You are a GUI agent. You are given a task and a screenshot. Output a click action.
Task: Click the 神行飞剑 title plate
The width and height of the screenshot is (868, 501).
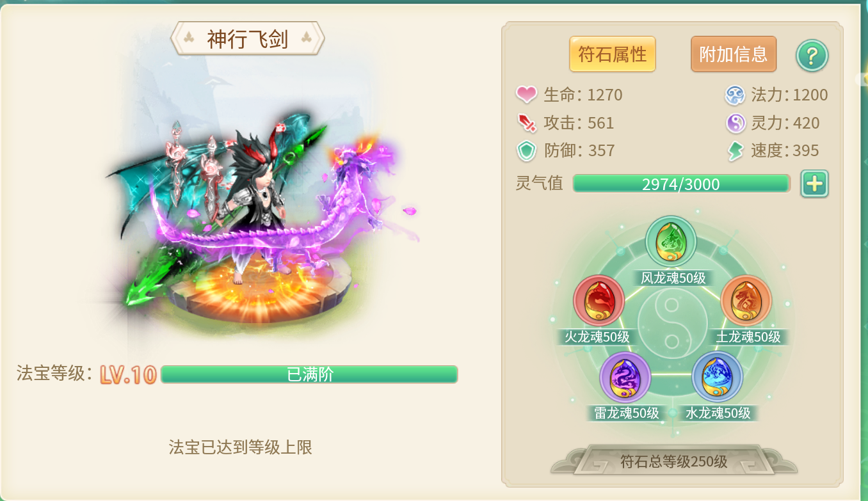pos(248,38)
